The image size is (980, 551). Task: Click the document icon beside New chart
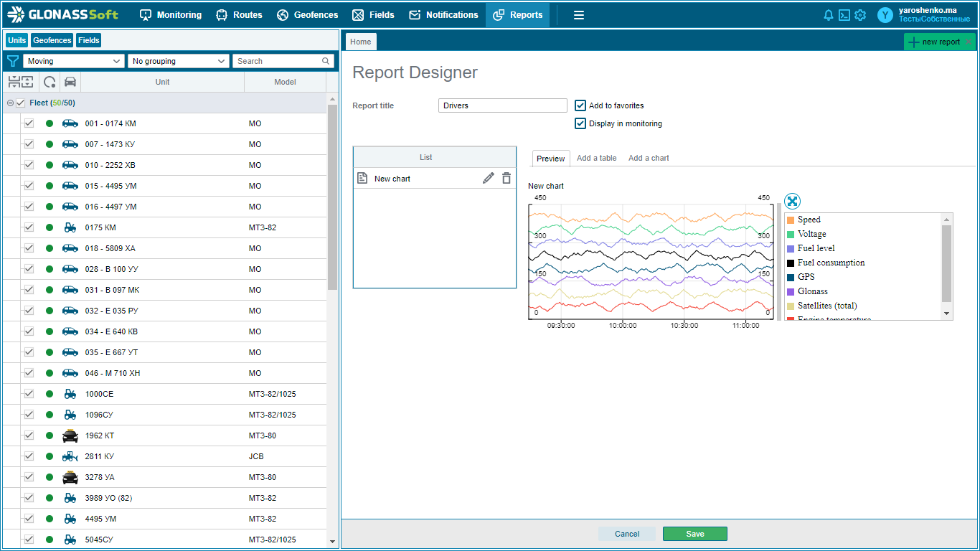coord(362,178)
